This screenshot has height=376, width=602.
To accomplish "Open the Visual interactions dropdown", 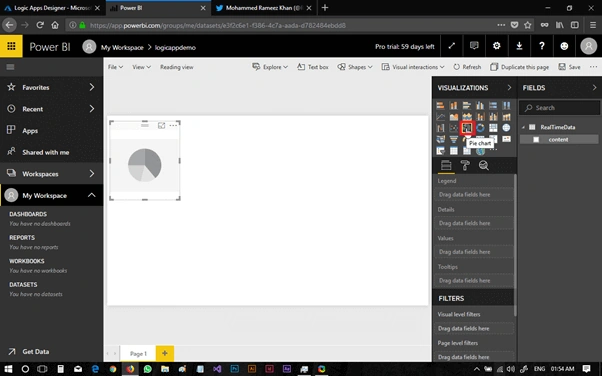I will coord(413,67).
